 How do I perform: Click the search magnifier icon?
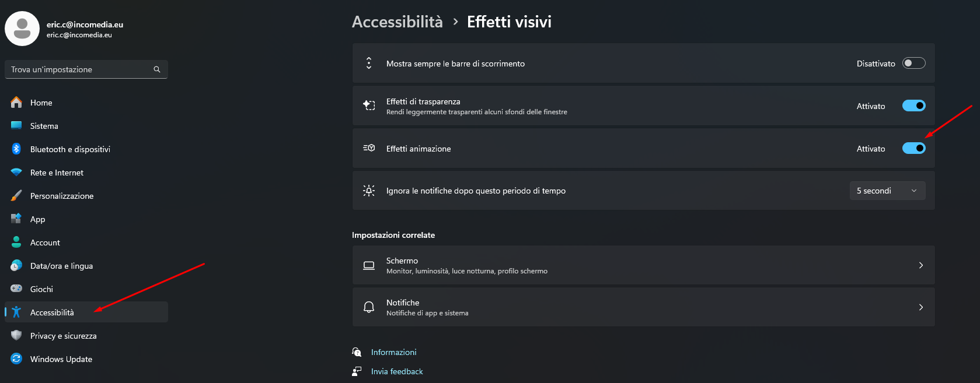(x=157, y=69)
